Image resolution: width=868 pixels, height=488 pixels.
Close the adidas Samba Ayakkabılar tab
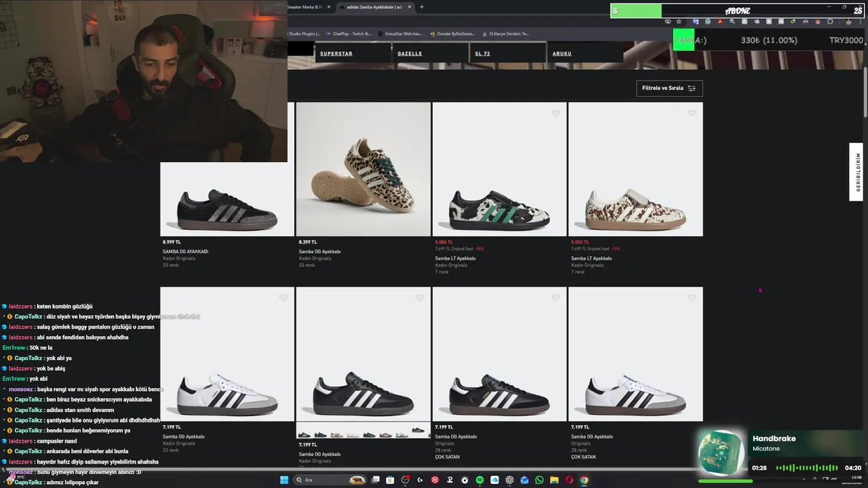click(408, 7)
